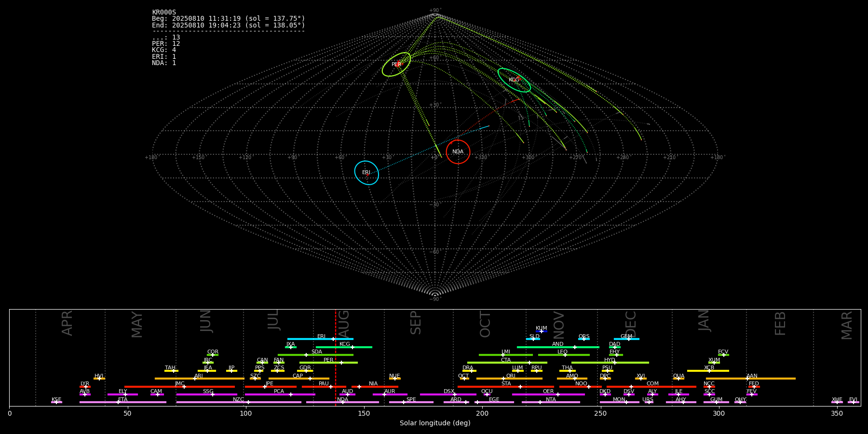Viewport: 868px width, 434px height.
Task: Click the CAP shower bar in the timeline
Action: pyautogui.click(x=299, y=379)
